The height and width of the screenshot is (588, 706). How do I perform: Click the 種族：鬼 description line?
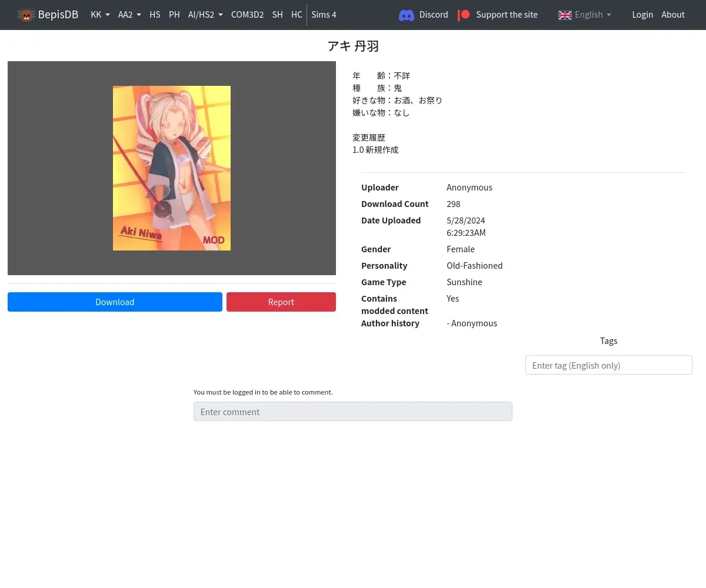[x=377, y=88]
